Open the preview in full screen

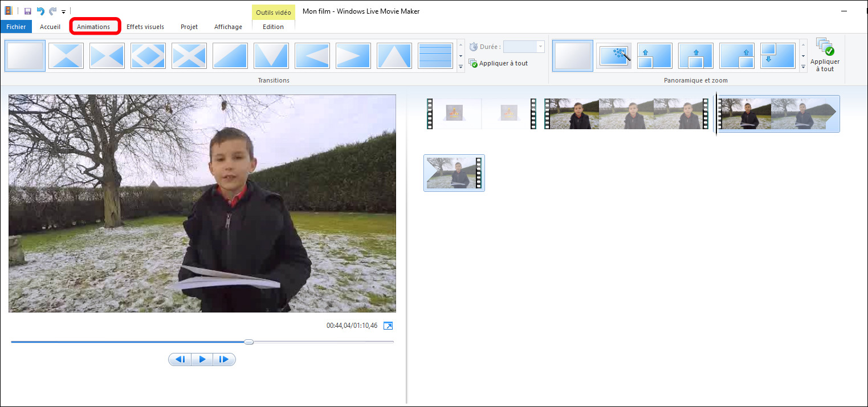[388, 326]
